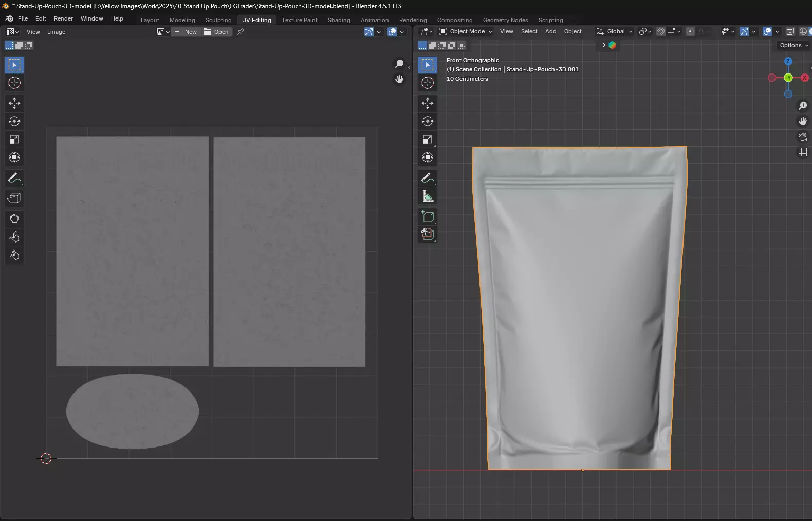Select the Cursor tool in 3D viewport toolbar
812x521 pixels.
pos(428,83)
